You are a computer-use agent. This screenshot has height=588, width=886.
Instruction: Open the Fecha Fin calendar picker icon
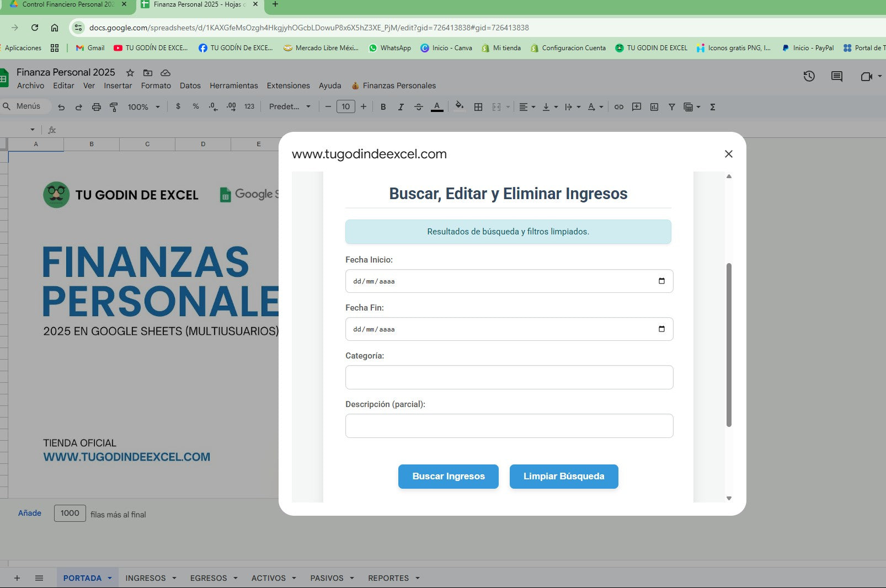tap(661, 329)
